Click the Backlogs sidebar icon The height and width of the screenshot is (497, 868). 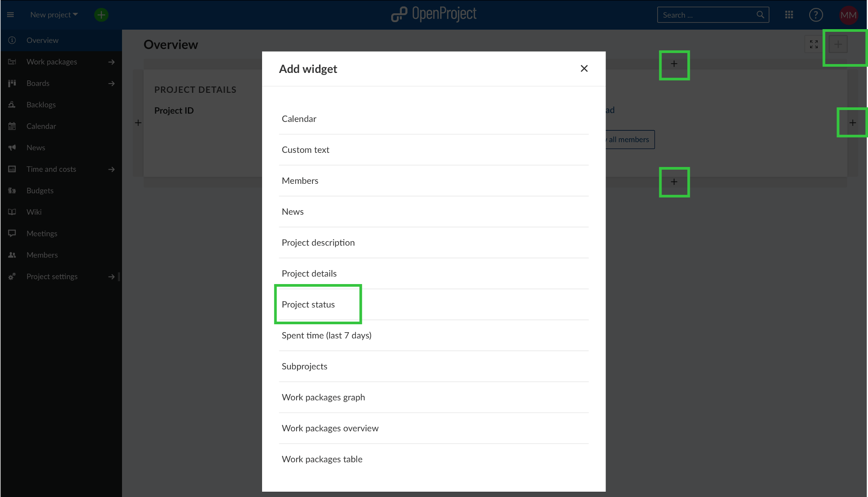(12, 104)
